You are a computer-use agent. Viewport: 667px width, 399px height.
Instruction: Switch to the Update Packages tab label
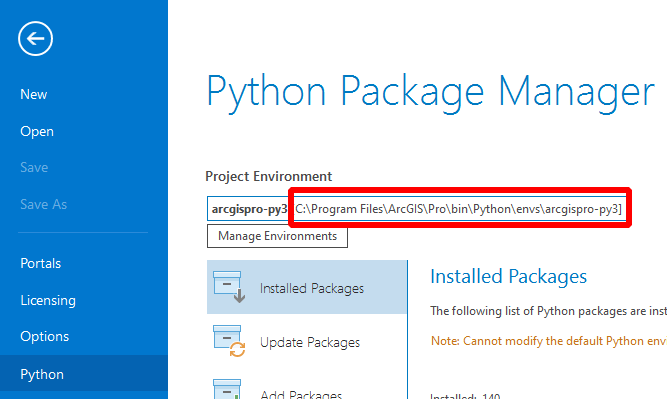pos(310,342)
